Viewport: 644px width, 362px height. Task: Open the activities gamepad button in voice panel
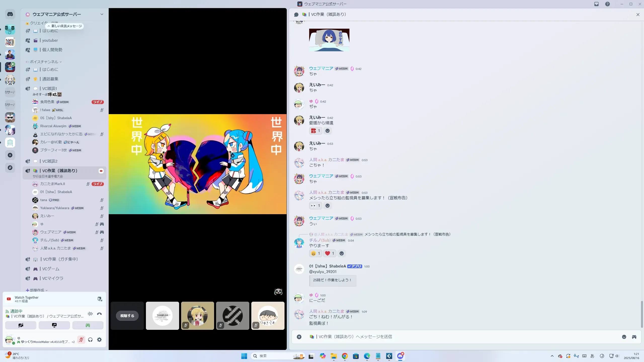coord(88,325)
